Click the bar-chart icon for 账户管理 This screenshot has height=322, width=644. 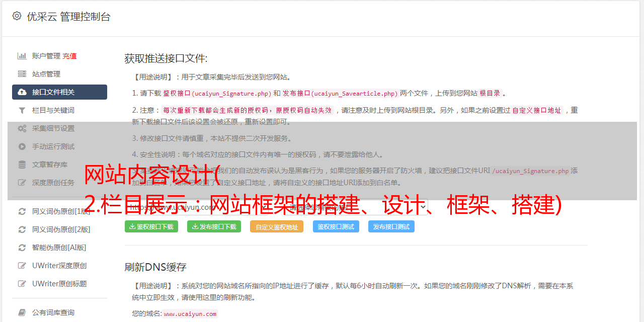[22, 56]
